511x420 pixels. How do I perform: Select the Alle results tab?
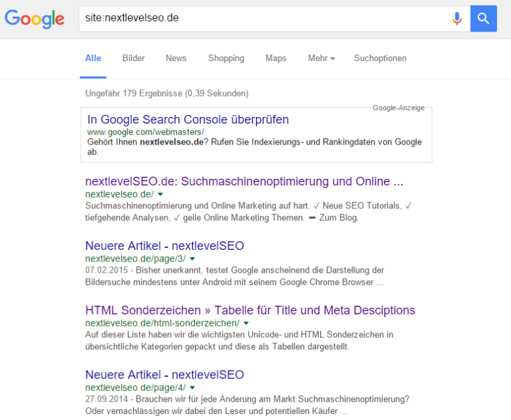[93, 58]
